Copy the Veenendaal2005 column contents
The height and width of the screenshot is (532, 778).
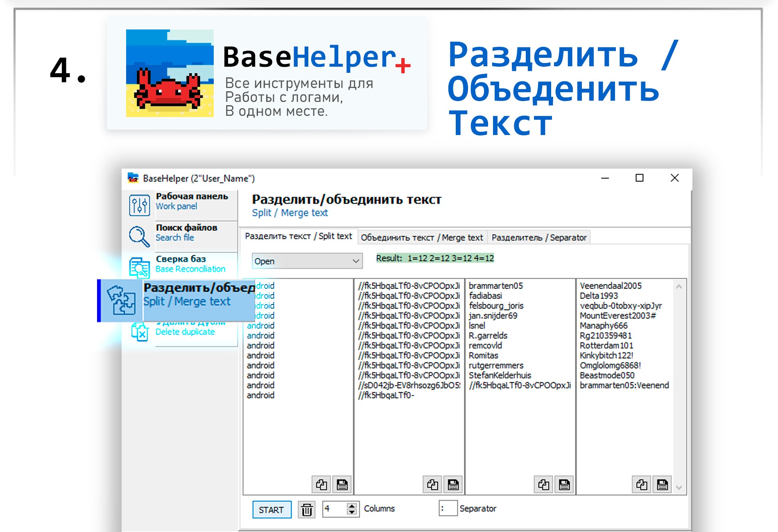point(642,485)
